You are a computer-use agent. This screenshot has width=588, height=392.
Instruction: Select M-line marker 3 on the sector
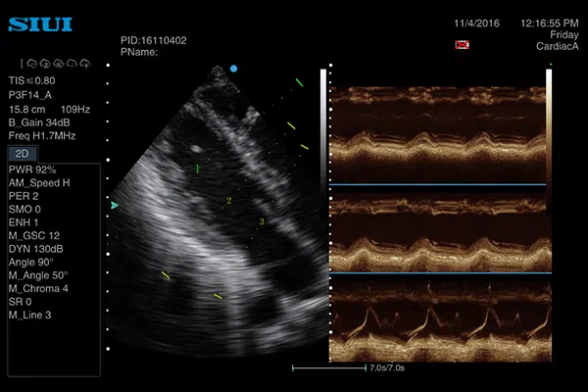click(x=262, y=222)
